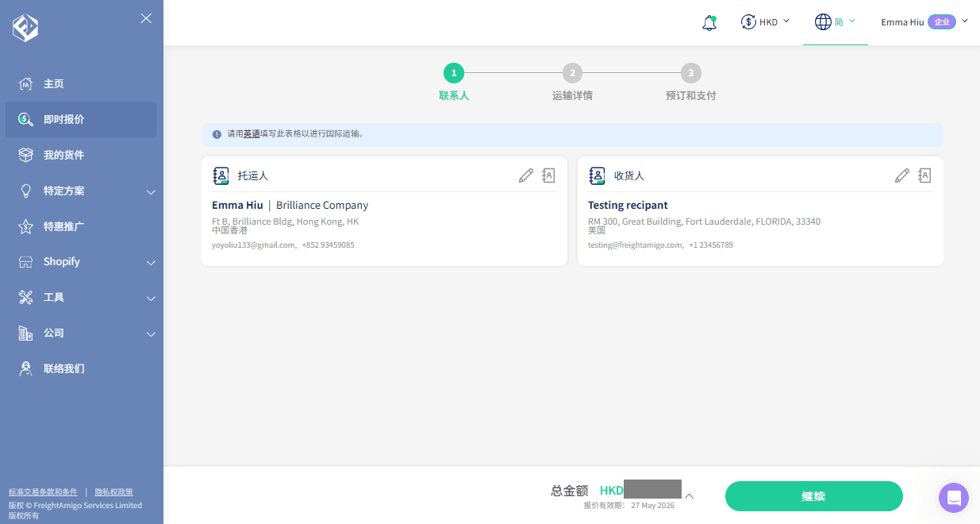Click the wrench icon beside 工具
Image resolution: width=980 pixels, height=524 pixels.
click(25, 298)
